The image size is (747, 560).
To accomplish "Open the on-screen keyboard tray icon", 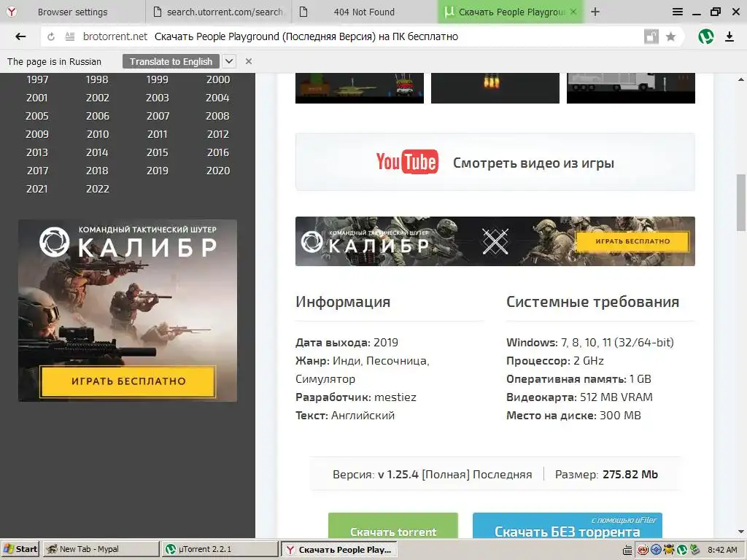I will [x=627, y=550].
